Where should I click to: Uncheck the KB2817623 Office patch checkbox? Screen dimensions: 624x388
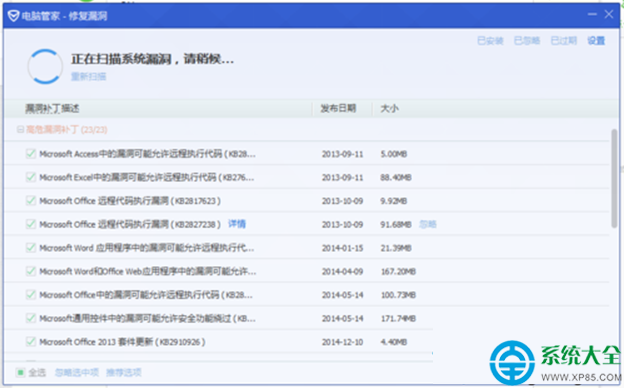tap(31, 201)
